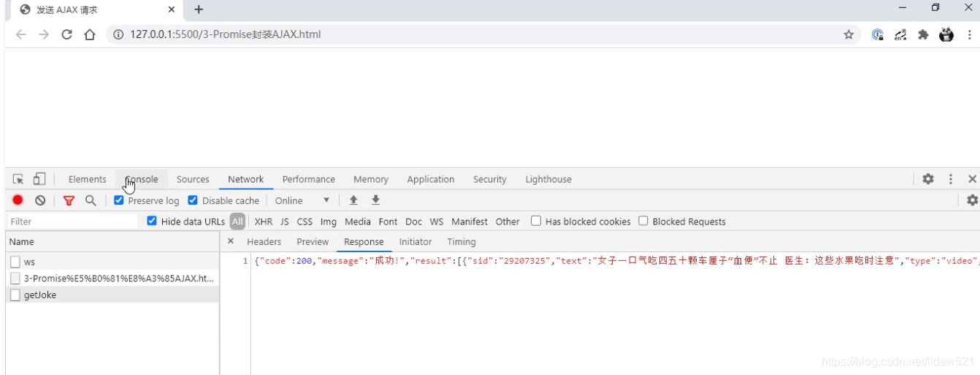Filter requests by XHR

pyautogui.click(x=264, y=221)
